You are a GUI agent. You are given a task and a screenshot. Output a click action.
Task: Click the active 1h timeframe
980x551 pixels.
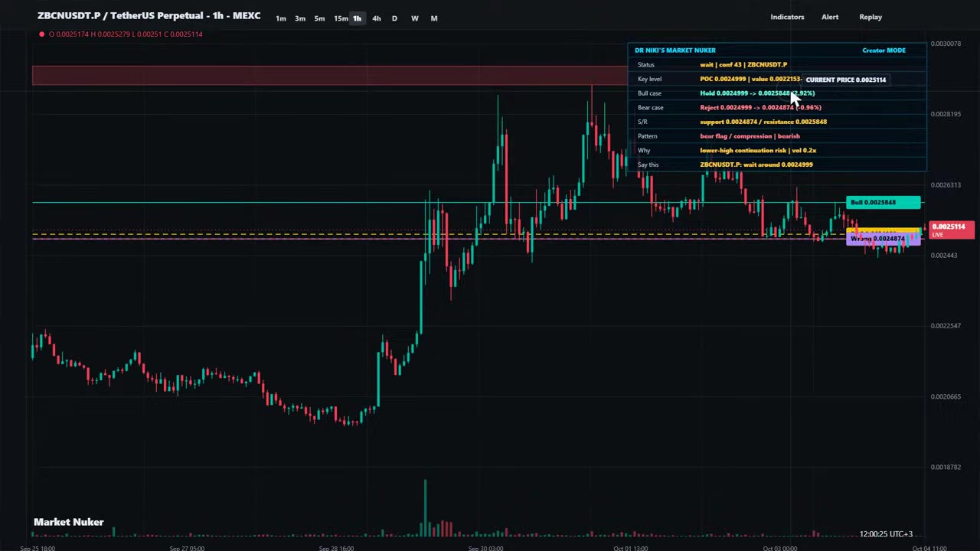coord(357,18)
